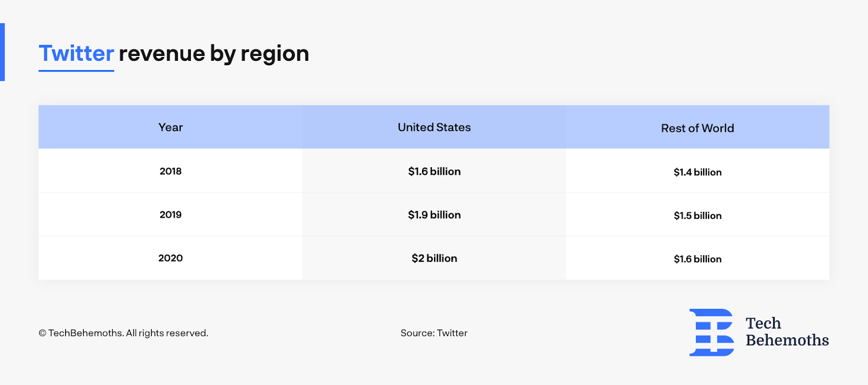Select the 2020 year cell
The height and width of the screenshot is (385, 868).
pyautogui.click(x=170, y=258)
